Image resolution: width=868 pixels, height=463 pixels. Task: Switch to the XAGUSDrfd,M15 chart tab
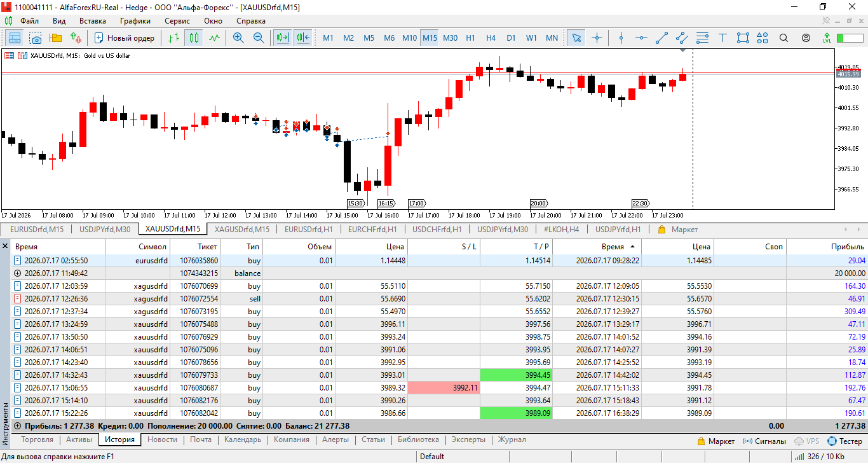(x=242, y=230)
